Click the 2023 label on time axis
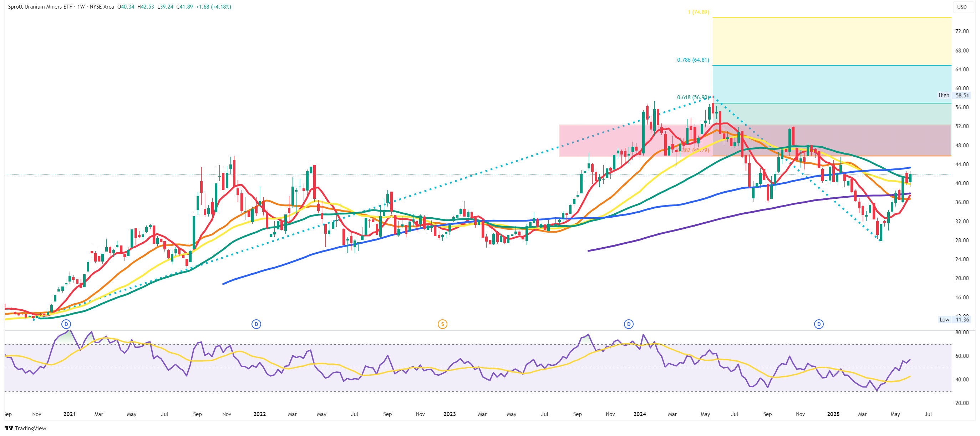The height and width of the screenshot is (436, 980). coord(449,414)
